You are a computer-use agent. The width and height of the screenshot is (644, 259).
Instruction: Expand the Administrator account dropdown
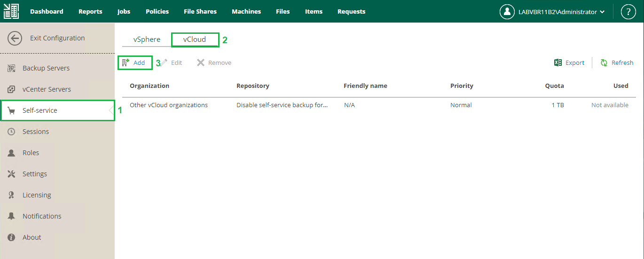[x=602, y=12]
